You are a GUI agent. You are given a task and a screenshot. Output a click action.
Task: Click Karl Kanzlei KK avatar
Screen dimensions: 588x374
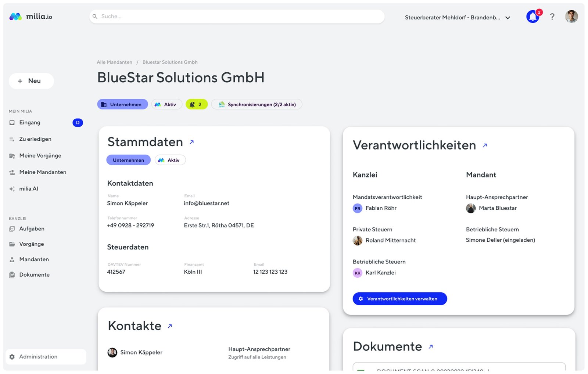click(358, 273)
